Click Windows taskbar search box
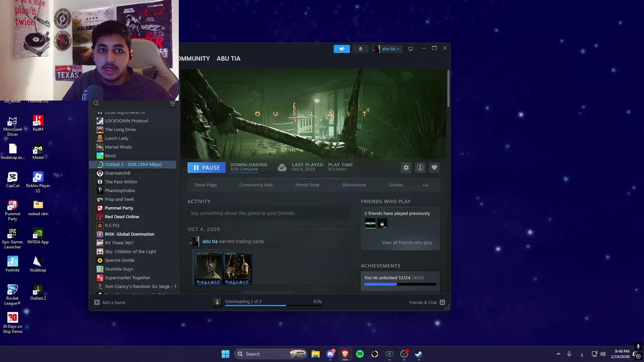Image resolution: width=644 pixels, height=362 pixels. point(271,354)
